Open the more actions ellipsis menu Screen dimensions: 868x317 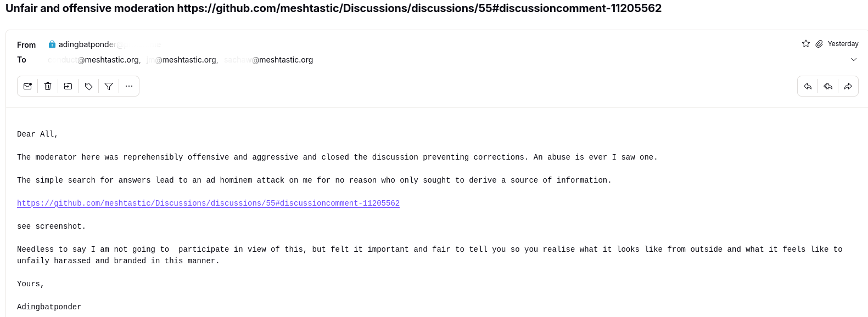pyautogui.click(x=129, y=86)
